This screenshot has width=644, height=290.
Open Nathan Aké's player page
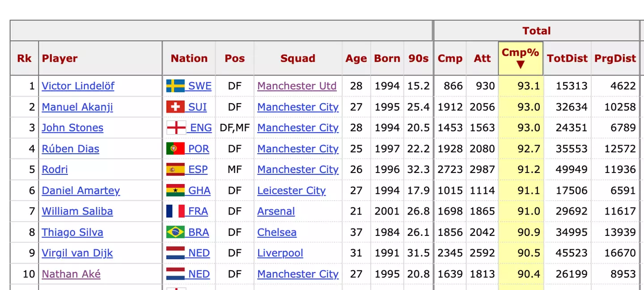click(x=71, y=274)
